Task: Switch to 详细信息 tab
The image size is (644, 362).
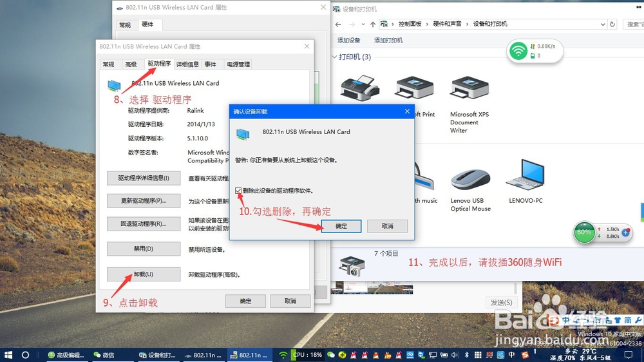Action: tap(187, 64)
